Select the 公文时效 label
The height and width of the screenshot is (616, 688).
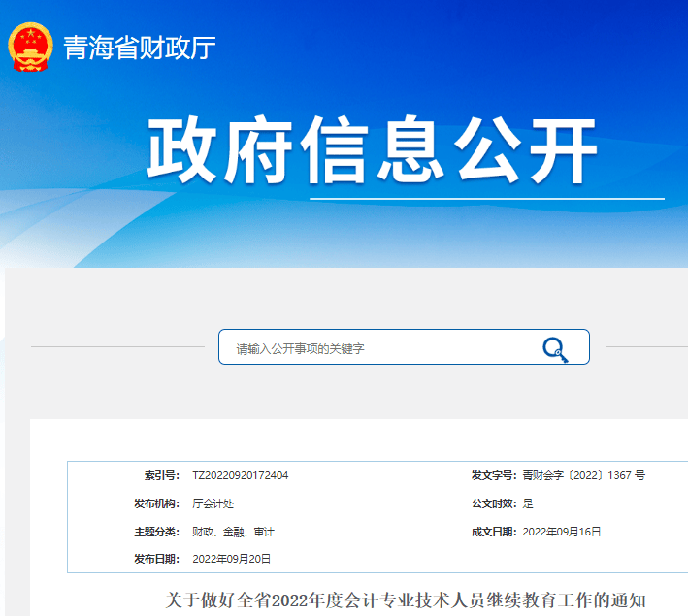pos(494,503)
